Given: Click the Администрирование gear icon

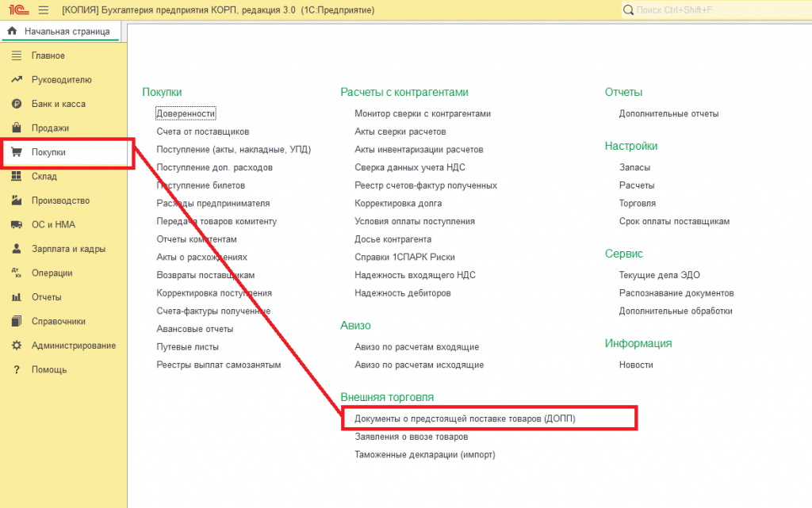Looking at the screenshot, I should (x=17, y=345).
